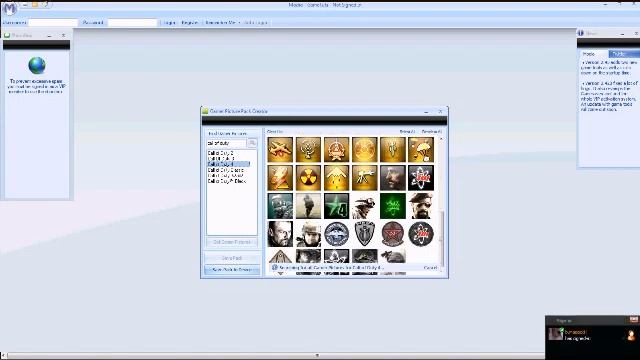The width and height of the screenshot is (640, 360).
Task: Select the green night-vision emblem picture
Action: click(393, 206)
